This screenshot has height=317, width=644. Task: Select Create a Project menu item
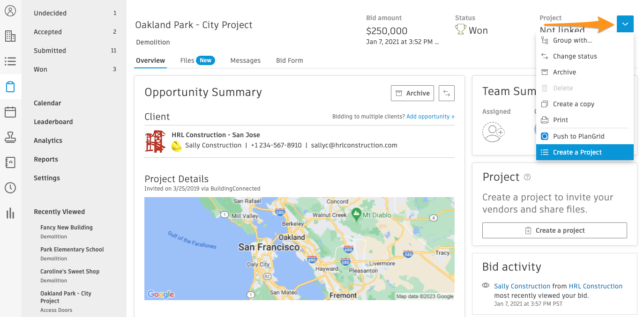[584, 152]
